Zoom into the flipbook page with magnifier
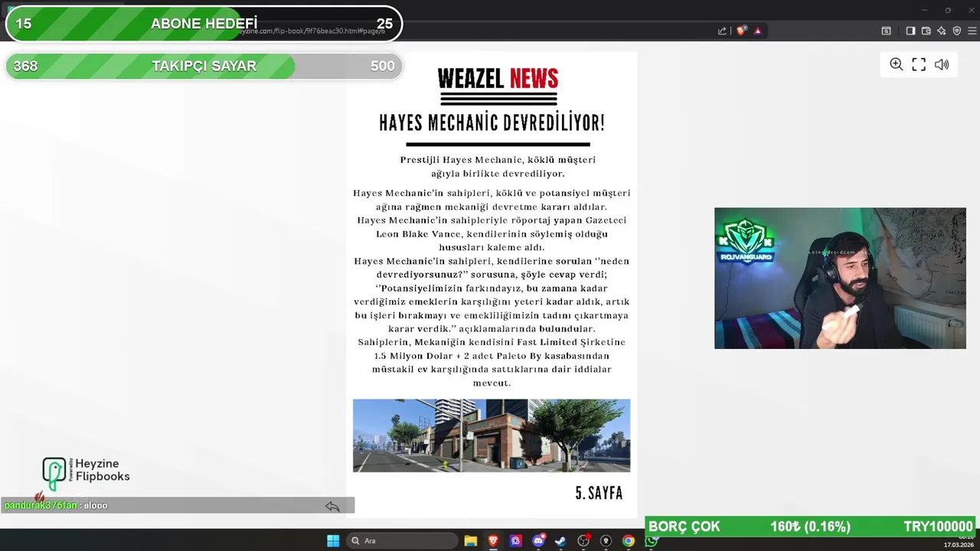 point(896,64)
